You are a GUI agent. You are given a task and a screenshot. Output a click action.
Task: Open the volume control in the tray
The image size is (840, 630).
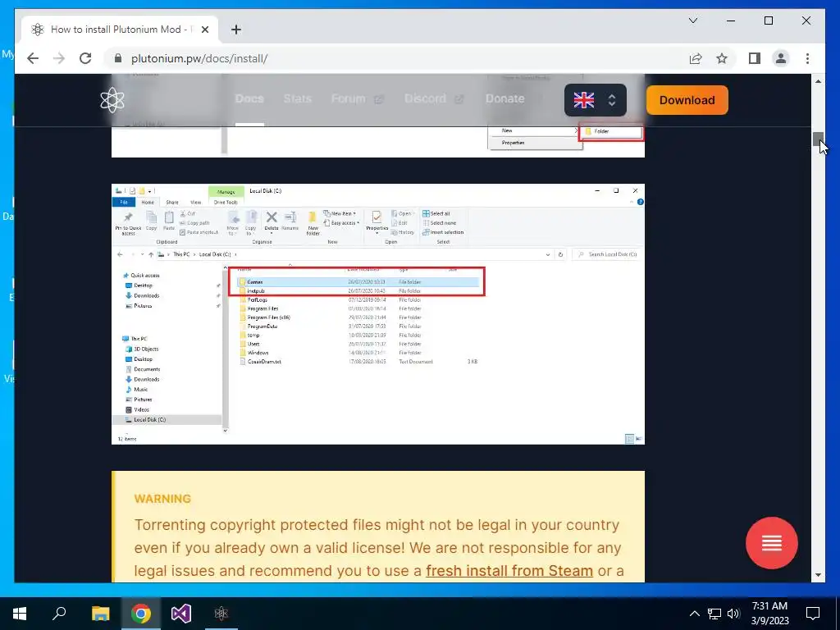733,614
